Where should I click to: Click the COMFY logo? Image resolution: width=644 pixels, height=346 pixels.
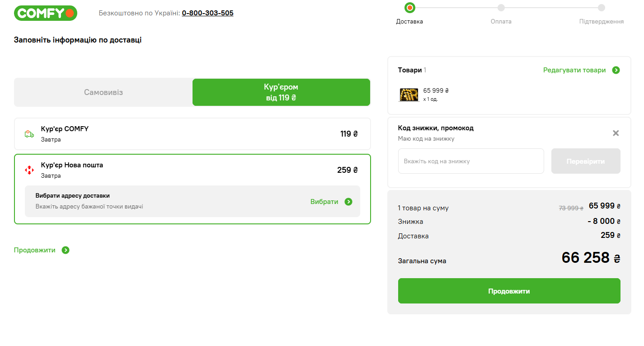point(45,13)
